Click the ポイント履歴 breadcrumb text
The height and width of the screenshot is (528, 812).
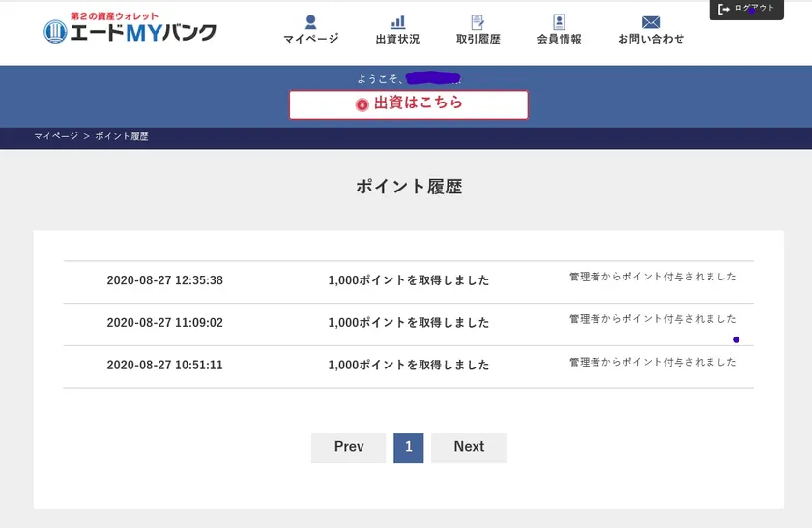(x=122, y=137)
